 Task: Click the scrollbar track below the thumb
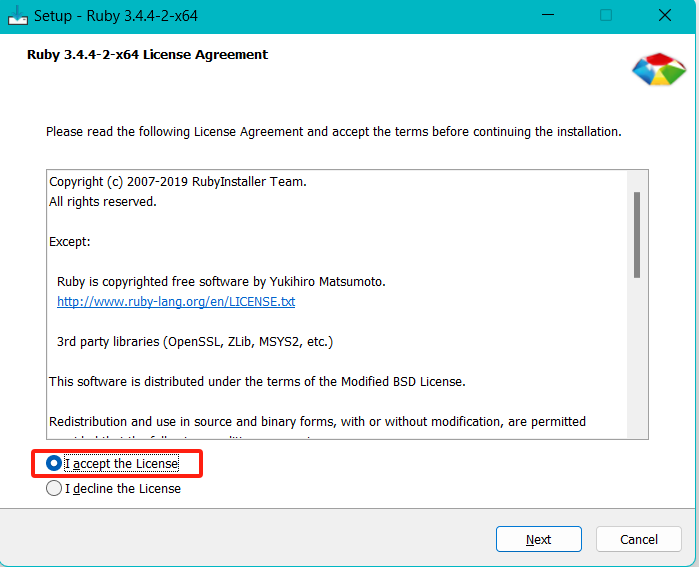637,357
